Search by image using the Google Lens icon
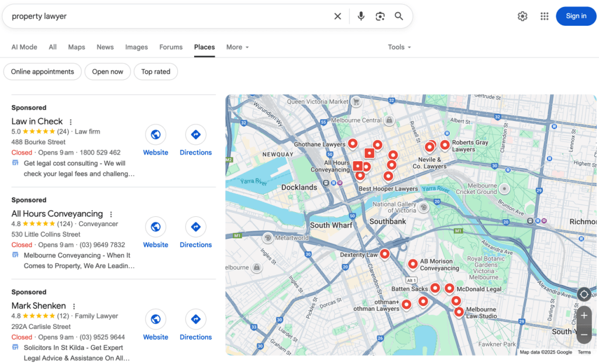599x364 pixels. click(x=380, y=16)
